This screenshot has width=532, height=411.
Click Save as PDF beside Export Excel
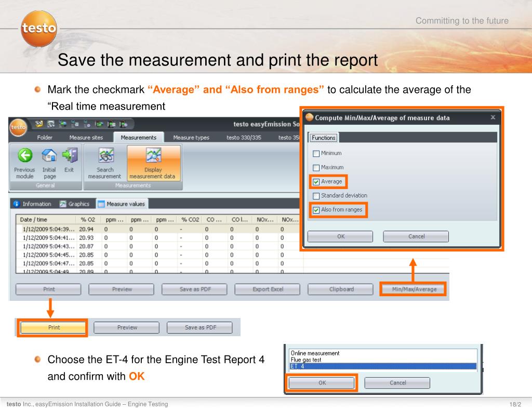(195, 289)
